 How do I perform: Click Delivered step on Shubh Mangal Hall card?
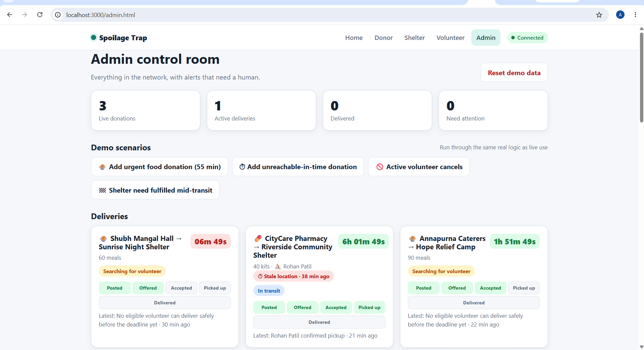pos(165,303)
